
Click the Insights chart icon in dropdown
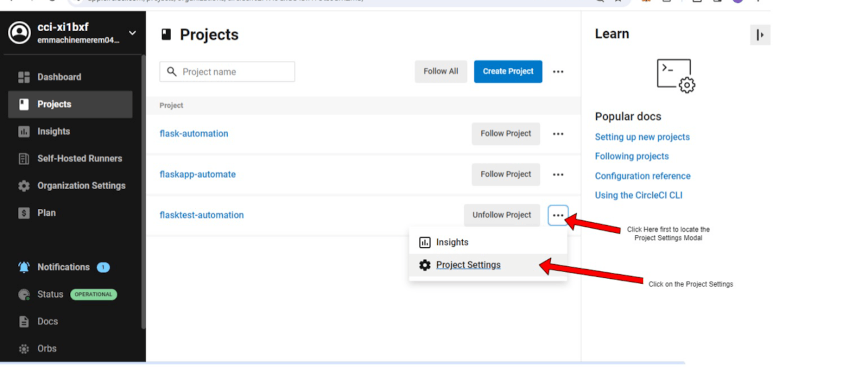coord(425,243)
